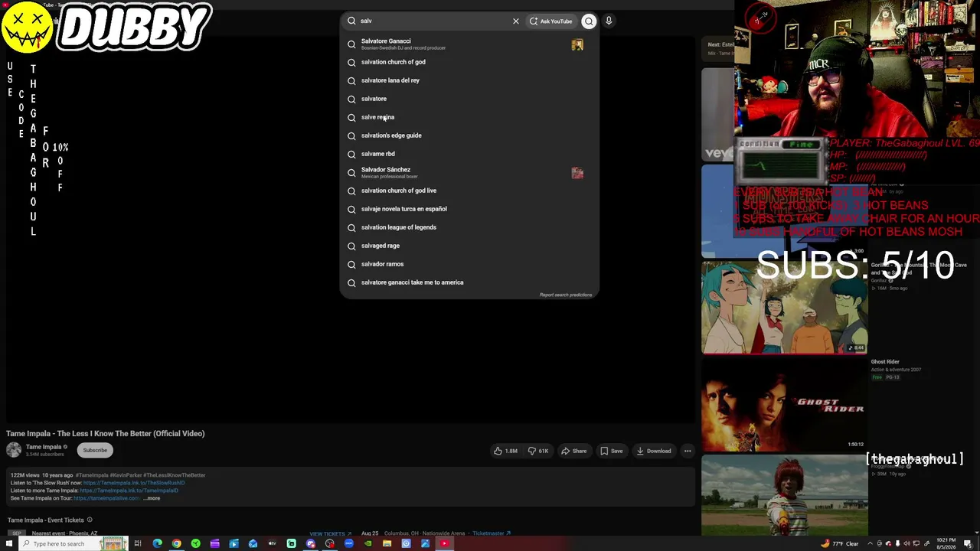This screenshot has width=980, height=551.
Task: Open the clown recommended video thumbnail
Action: (784, 495)
